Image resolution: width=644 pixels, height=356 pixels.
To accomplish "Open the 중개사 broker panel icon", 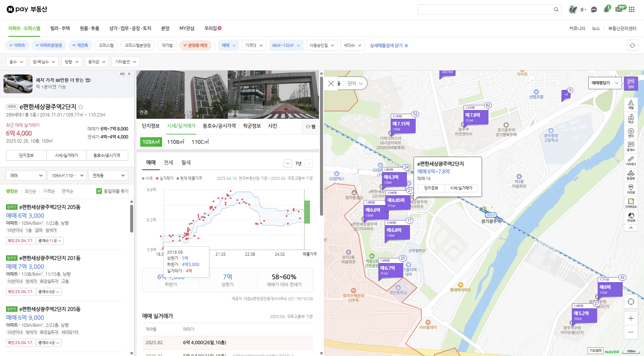I will tap(631, 146).
